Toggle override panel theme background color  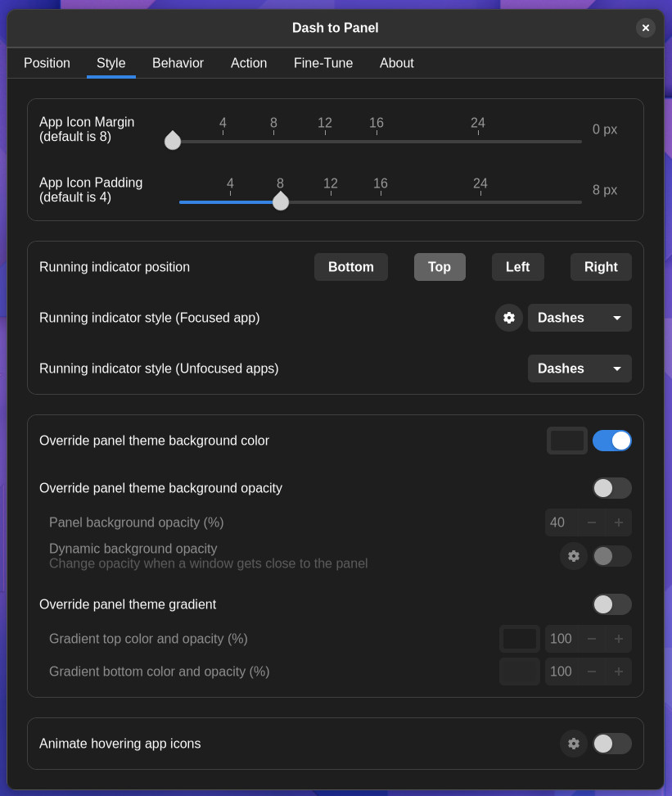tap(612, 441)
